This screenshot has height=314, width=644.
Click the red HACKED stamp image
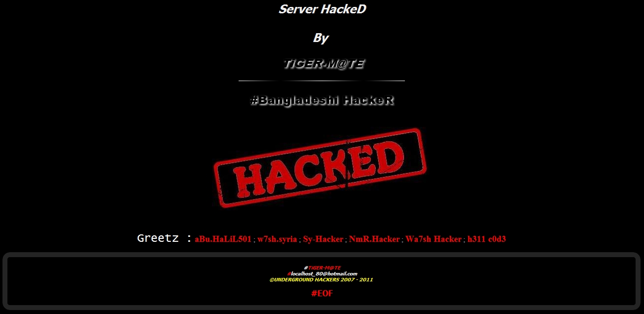tap(320, 168)
